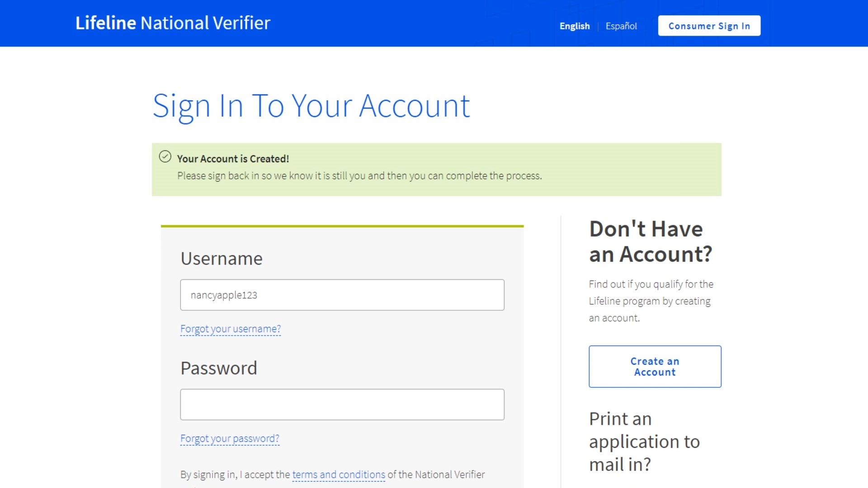The image size is (868, 488).
Task: Select the English language option
Action: point(575,26)
